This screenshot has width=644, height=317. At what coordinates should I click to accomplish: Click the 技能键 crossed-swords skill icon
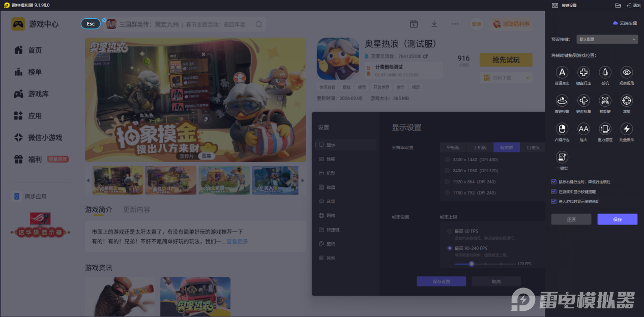(x=605, y=101)
